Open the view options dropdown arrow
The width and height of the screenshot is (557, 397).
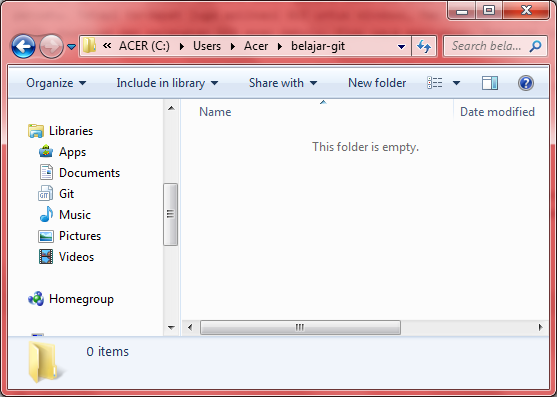(x=456, y=83)
